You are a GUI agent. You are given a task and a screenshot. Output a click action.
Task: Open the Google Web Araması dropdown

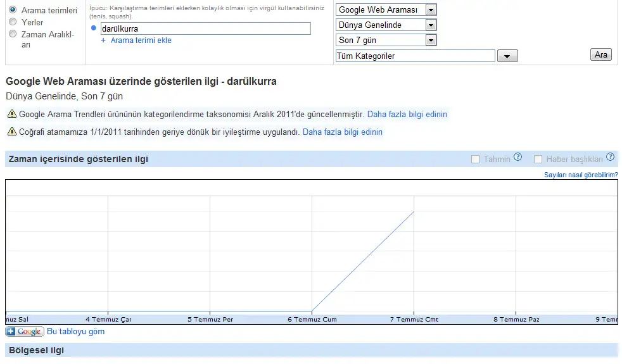(386, 9)
